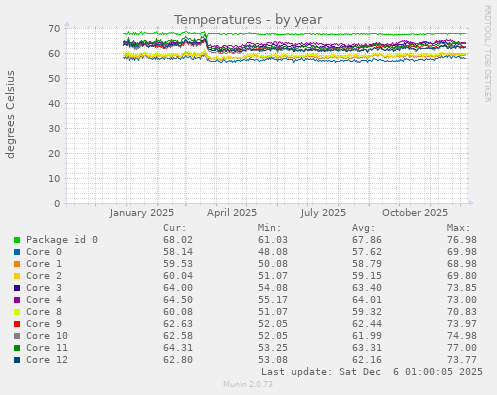Viewport: 497px width, 395px height.
Task: Click the 'July 2025' x-axis label
Action: pyautogui.click(x=323, y=213)
